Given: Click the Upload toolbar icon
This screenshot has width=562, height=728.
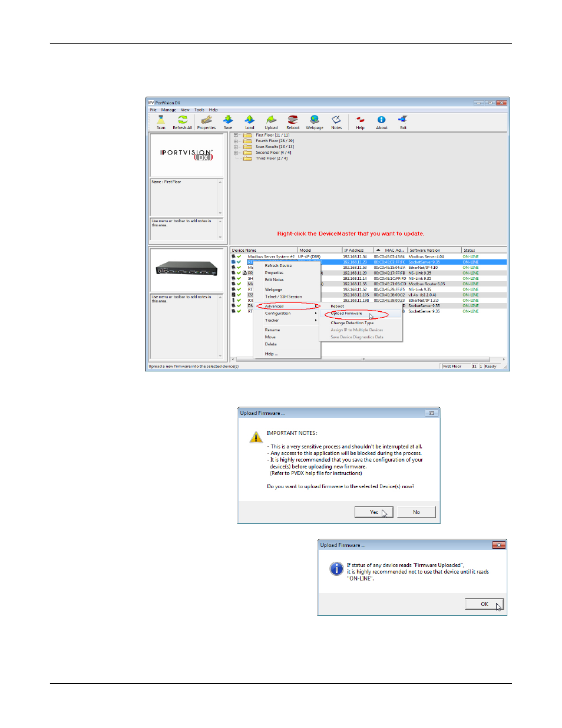Looking at the screenshot, I should click(x=271, y=122).
